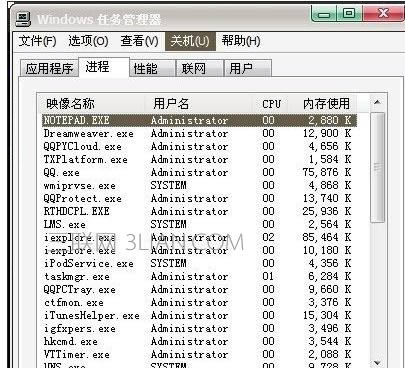This screenshot has width=405, height=368.
Task: Close the Task Manager window
Action: pos(384,13)
